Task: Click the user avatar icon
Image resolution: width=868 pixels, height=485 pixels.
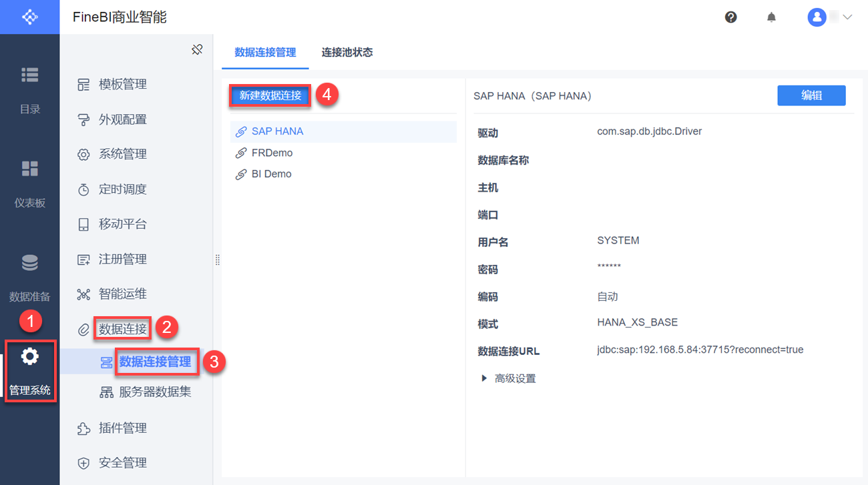Action: [x=817, y=17]
